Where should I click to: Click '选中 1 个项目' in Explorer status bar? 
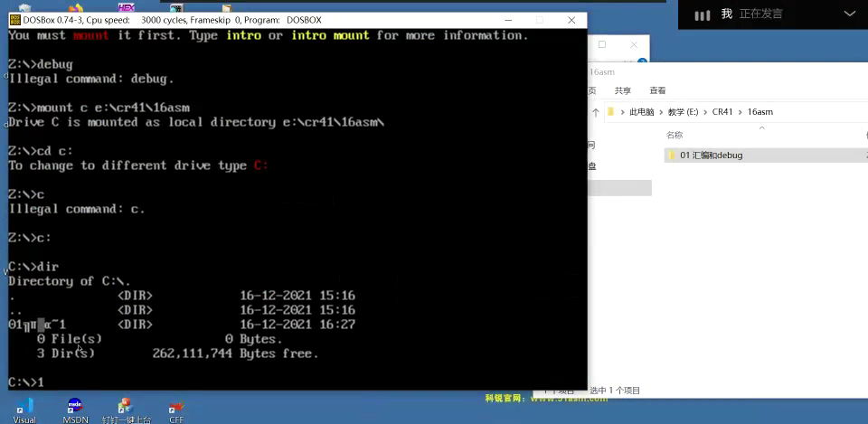tap(615, 391)
